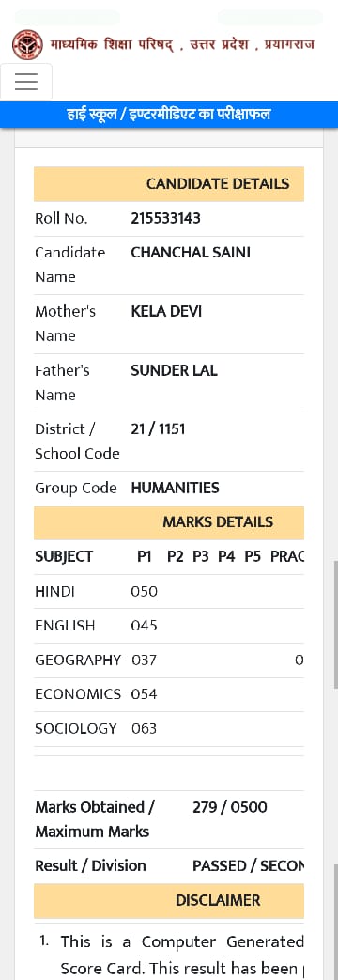Select district school code 21 / 1151
338x980 pixels.
pyautogui.click(x=158, y=428)
